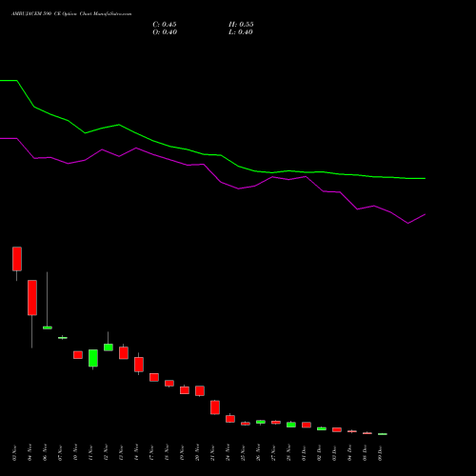Click the 21 Nov red candlestick
The height and width of the screenshot is (476, 476).
215,407
